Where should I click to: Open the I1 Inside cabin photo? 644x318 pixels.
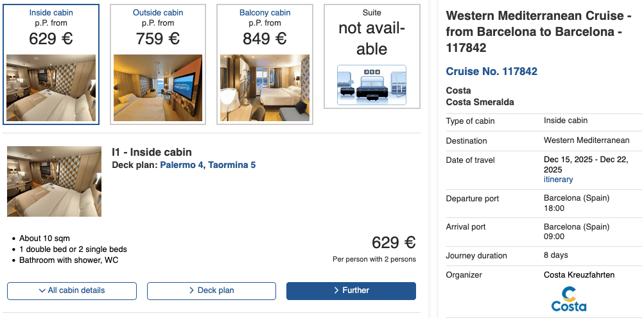coord(54,181)
